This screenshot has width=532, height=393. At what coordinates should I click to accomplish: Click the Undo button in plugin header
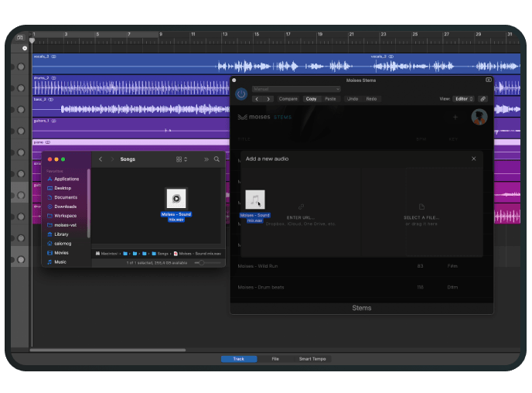tap(353, 99)
